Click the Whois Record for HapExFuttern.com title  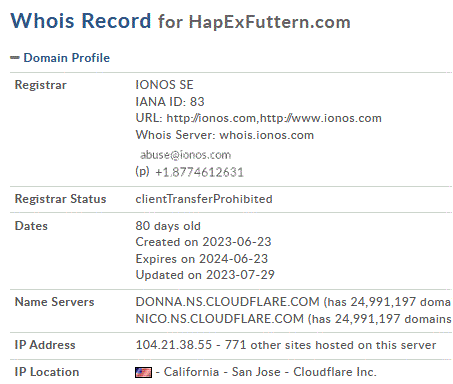[x=180, y=21]
